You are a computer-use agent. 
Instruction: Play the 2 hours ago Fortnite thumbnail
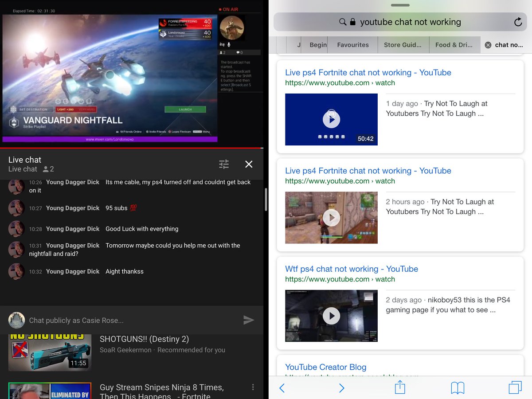point(331,218)
